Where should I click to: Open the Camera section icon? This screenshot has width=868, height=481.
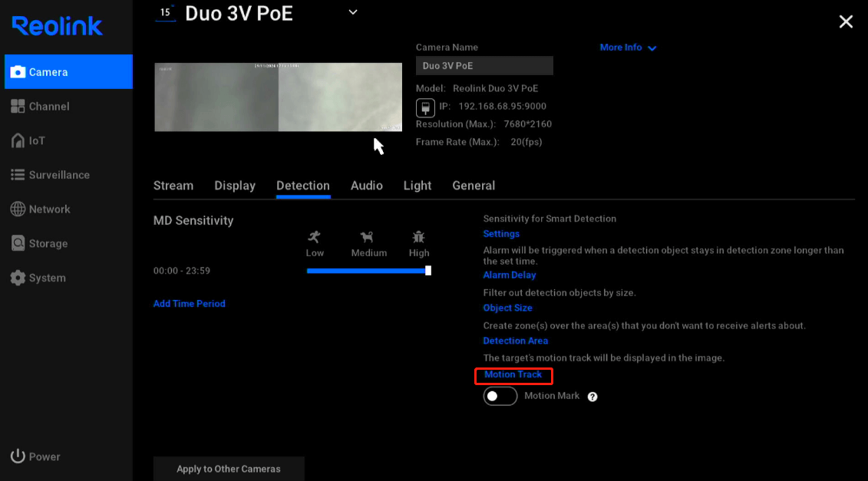pos(18,72)
